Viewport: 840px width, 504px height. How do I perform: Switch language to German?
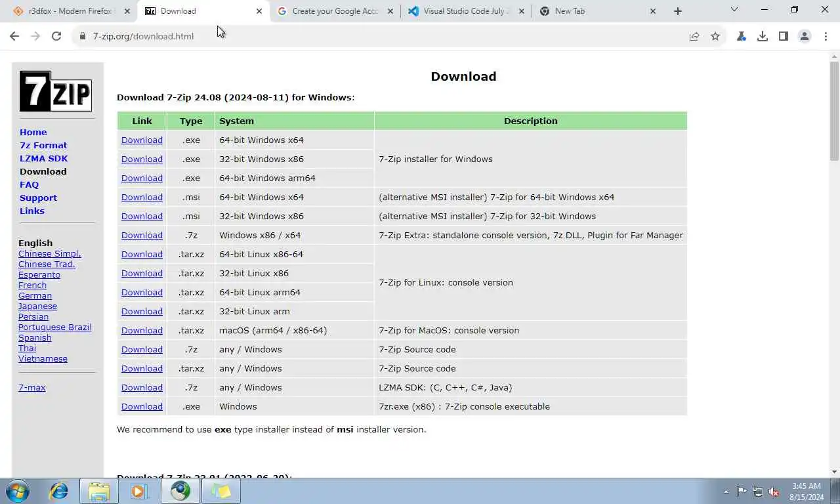point(35,295)
